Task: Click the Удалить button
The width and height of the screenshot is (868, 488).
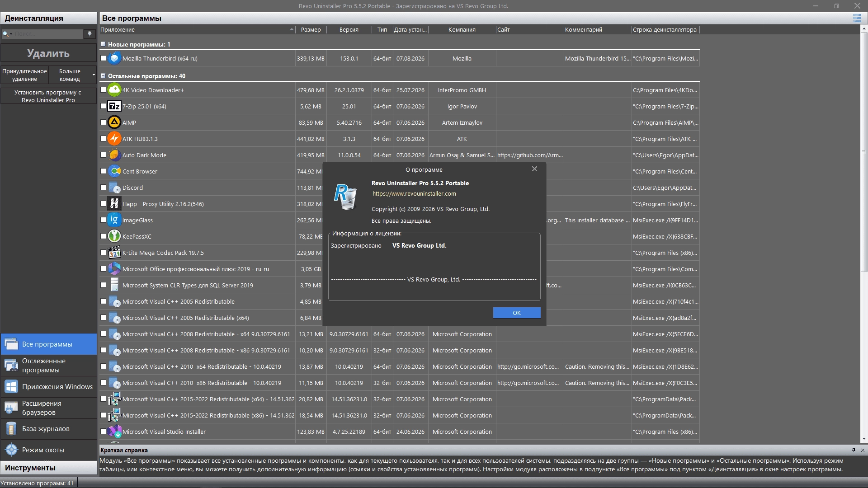Action: point(48,53)
